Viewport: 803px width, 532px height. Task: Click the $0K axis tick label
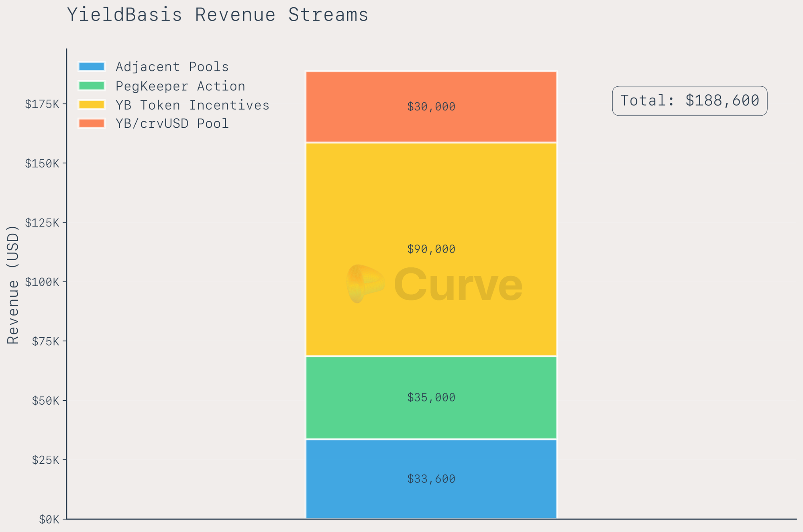point(49,520)
